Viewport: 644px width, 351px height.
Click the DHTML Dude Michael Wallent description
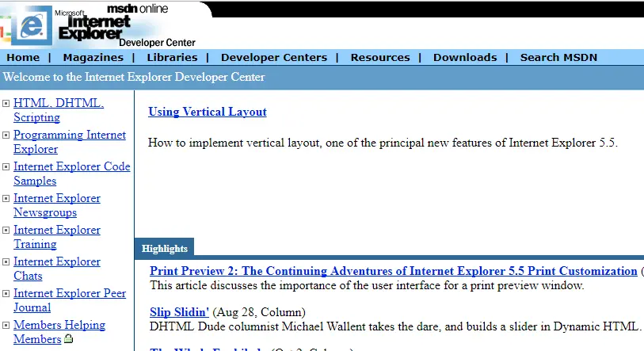tap(395, 326)
